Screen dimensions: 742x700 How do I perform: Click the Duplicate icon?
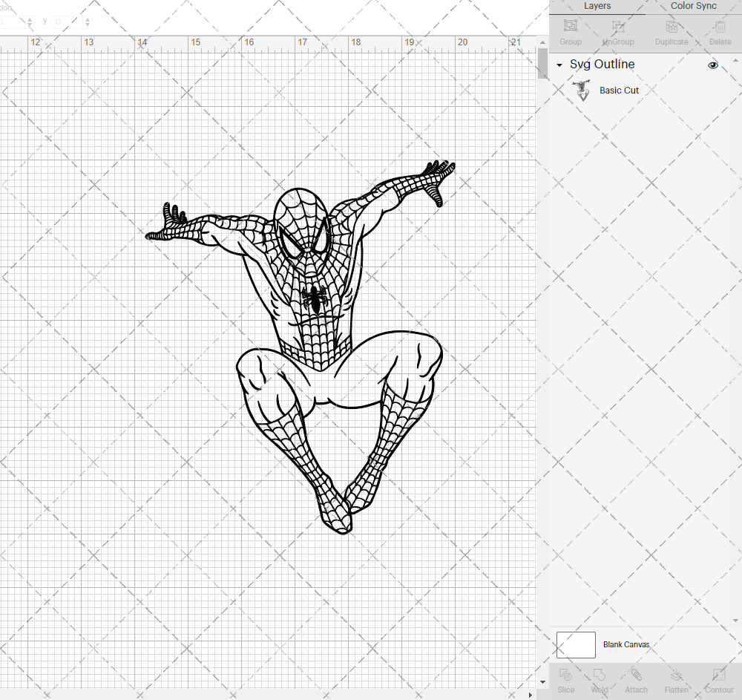point(672,26)
